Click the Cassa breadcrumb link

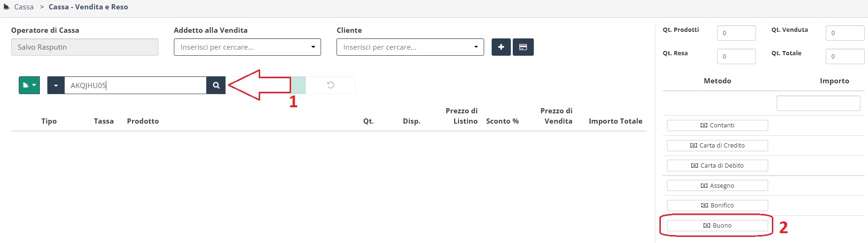coord(24,7)
